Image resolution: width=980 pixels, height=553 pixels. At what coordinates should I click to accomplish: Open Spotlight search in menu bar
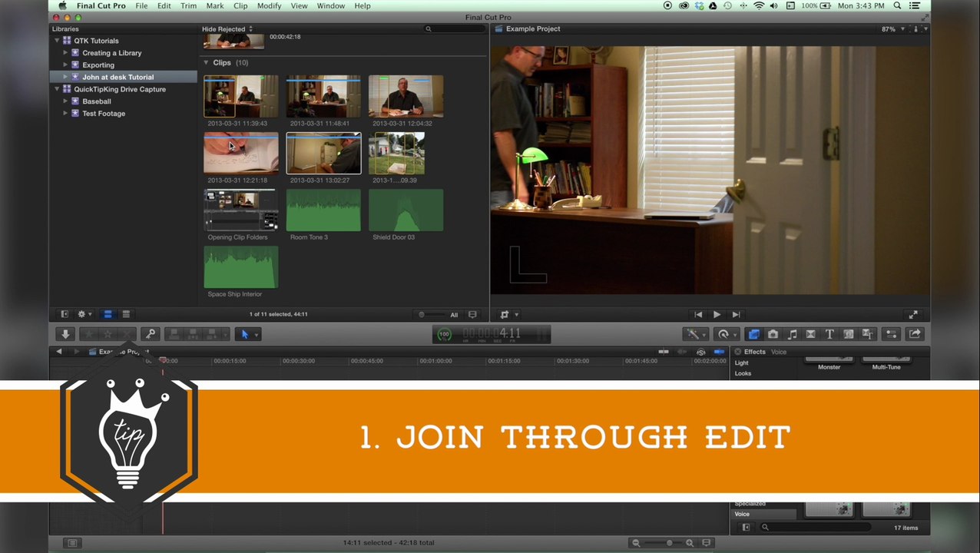[897, 5]
